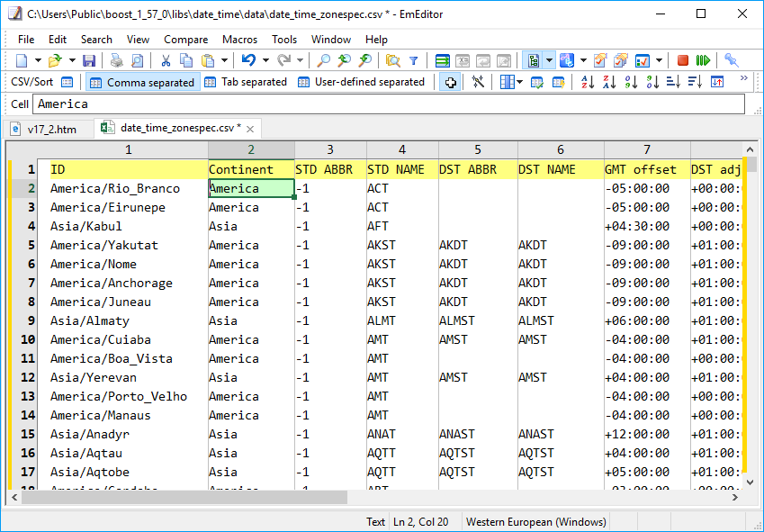Expand the Paste options dropdown arrow
764x532 pixels.
click(224, 60)
